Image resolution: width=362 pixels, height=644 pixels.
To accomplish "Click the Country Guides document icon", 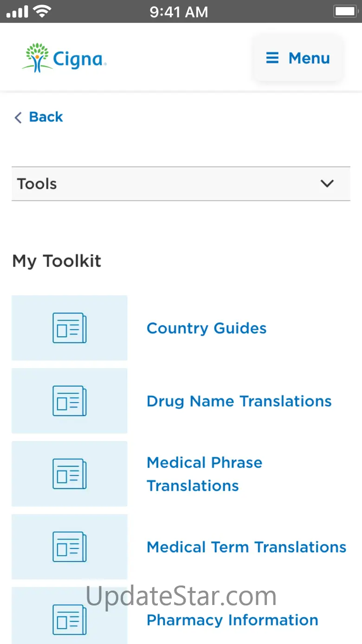I will click(70, 328).
